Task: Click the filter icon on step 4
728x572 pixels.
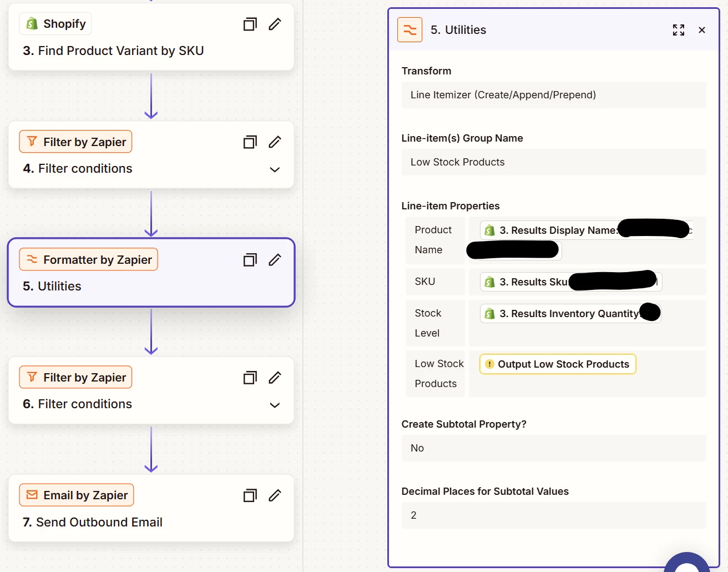Action: [x=32, y=142]
